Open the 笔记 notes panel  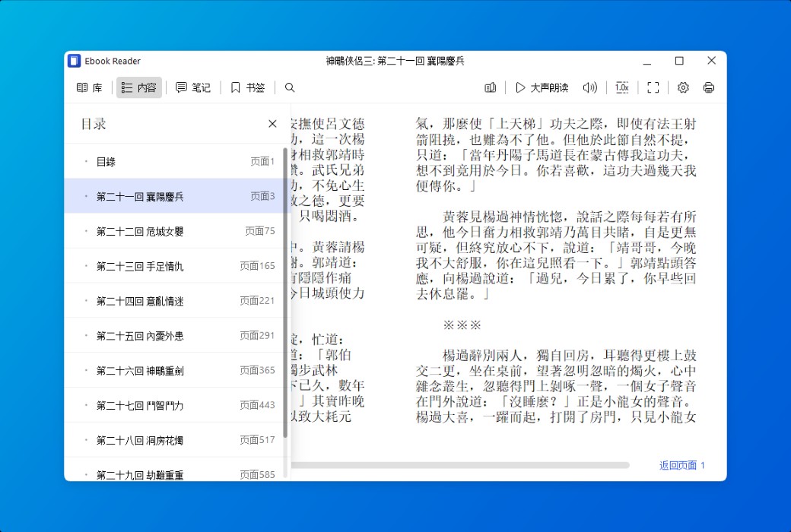[192, 87]
